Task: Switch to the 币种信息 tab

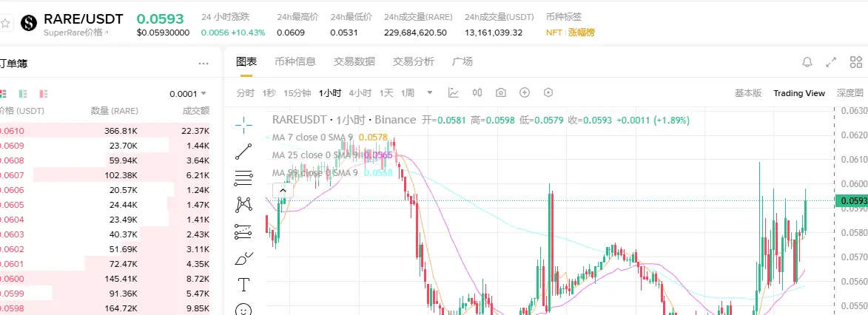Action: 295,61
